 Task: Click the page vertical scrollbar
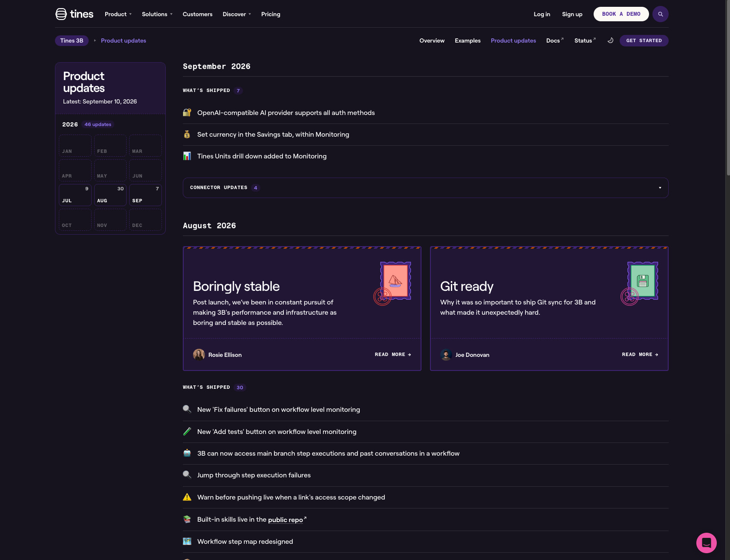(x=728, y=87)
